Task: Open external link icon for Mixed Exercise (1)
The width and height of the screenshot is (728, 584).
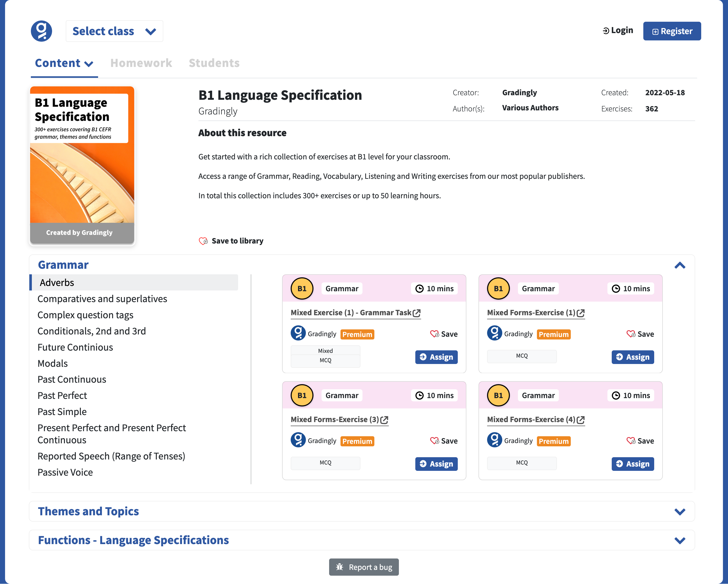Action: coord(417,313)
